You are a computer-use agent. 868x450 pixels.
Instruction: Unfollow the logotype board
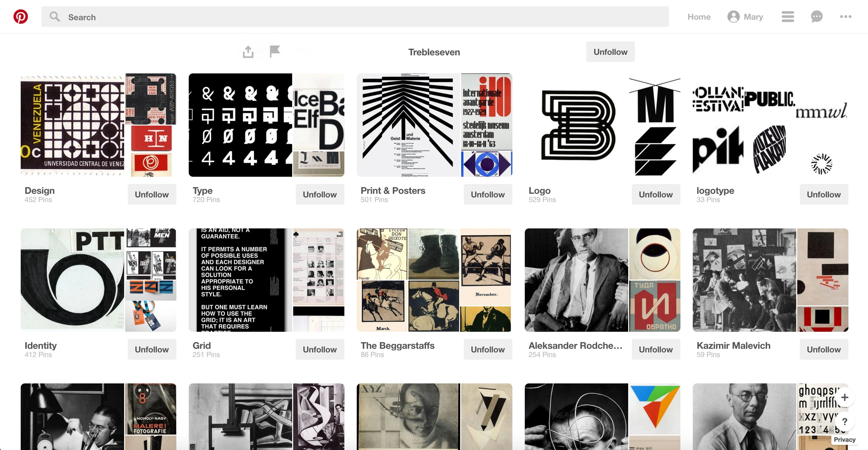point(824,194)
